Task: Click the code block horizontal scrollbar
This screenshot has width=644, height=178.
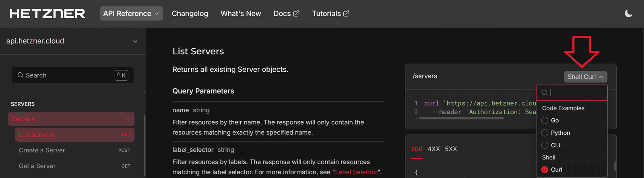Action: pyautogui.click(x=461, y=118)
